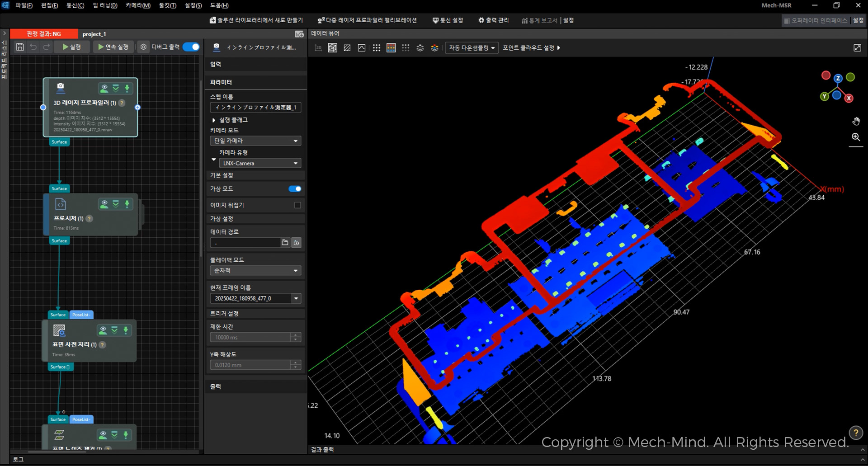This screenshot has height=466, width=868.
Task: Switch data viewer to 2D view icon
Action: coord(318,48)
